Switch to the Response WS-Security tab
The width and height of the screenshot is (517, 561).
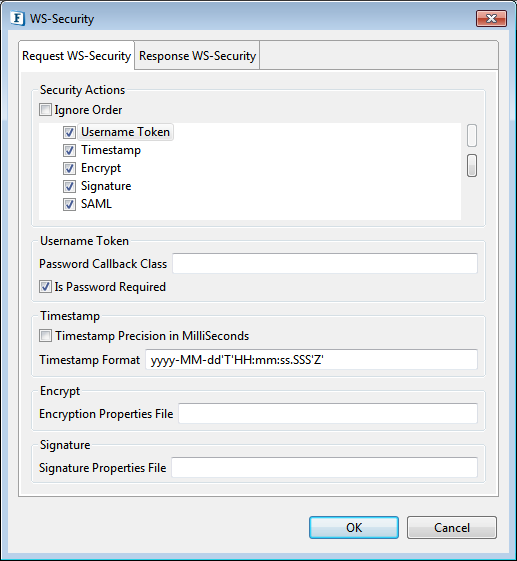click(197, 56)
